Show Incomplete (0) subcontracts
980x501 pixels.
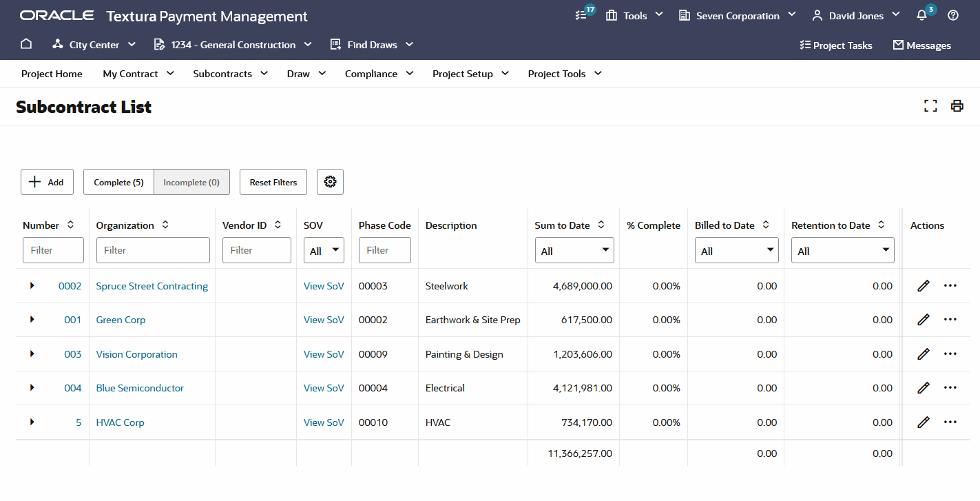pos(191,182)
